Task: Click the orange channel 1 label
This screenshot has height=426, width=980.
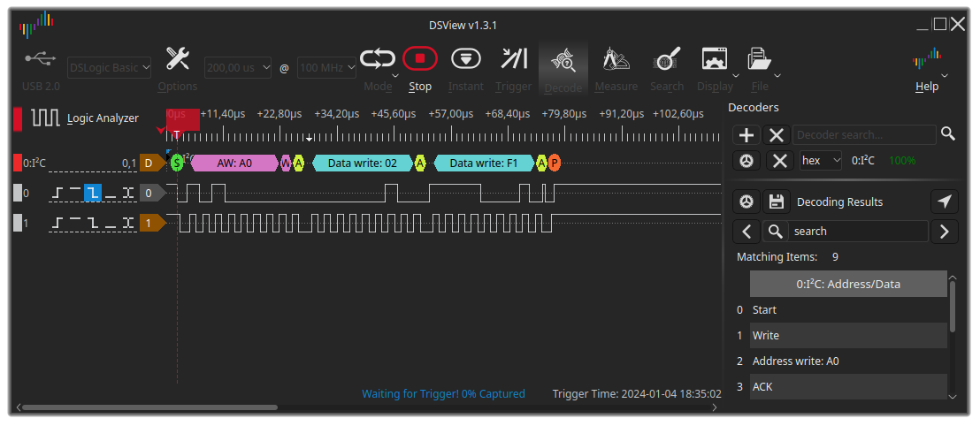Action: pos(150,223)
